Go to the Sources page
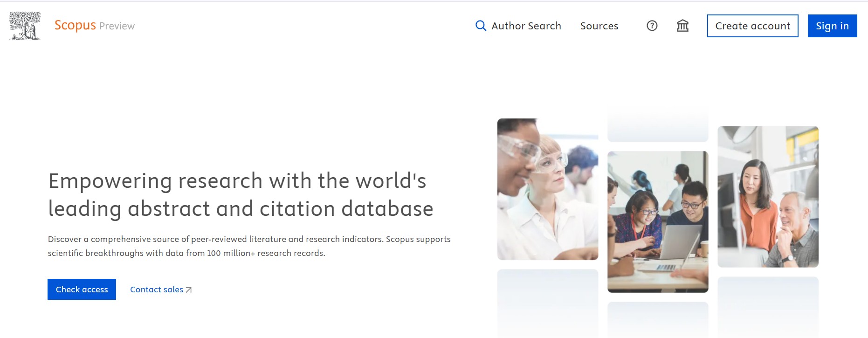868x338 pixels. (599, 26)
